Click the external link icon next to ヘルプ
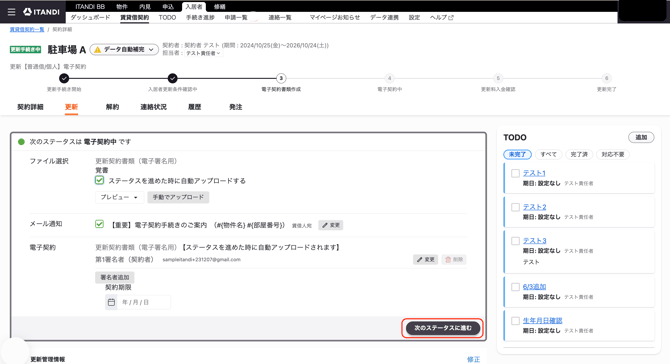This screenshot has width=670, height=364. 451,18
